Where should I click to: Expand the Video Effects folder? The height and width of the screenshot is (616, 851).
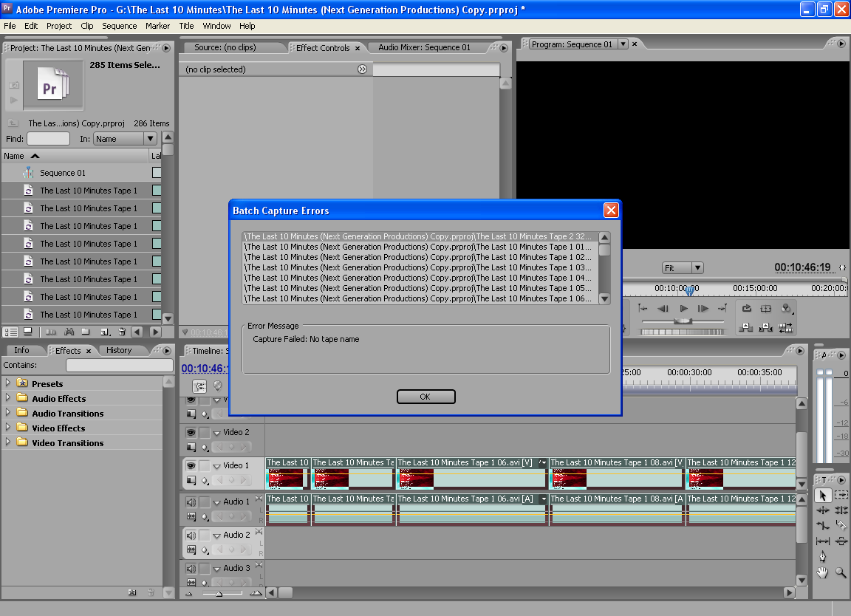8,427
